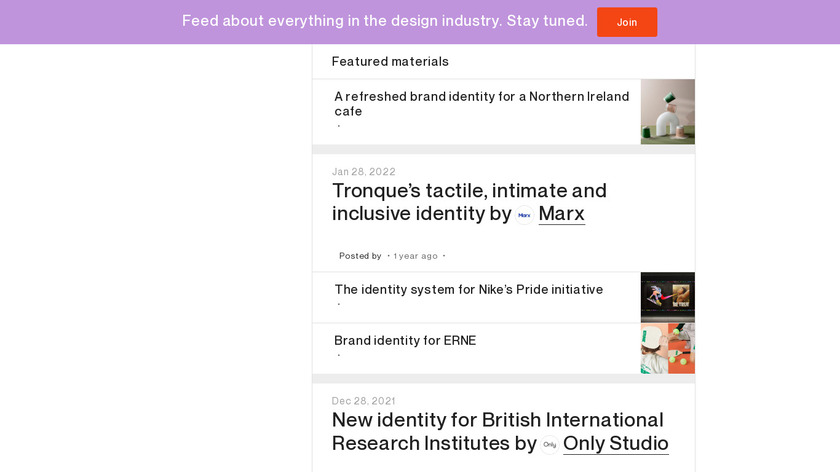Open the Northern Ireland cafe article
Viewport: 840px width, 472px height.
481,104
